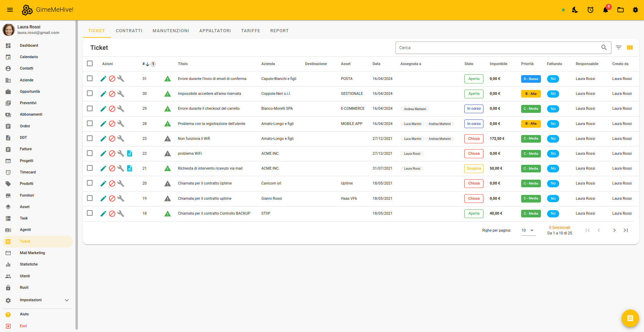
Task: Open Calendario in the sidebar
Action: (x=38, y=57)
